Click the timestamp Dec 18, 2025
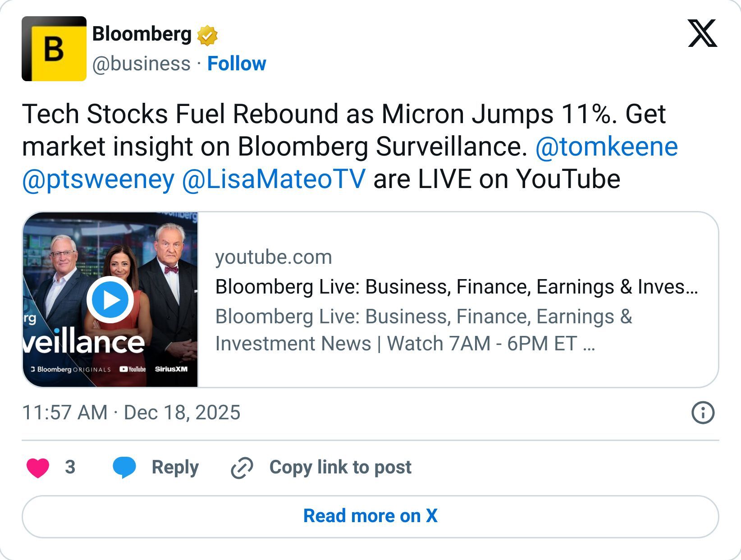 point(182,412)
